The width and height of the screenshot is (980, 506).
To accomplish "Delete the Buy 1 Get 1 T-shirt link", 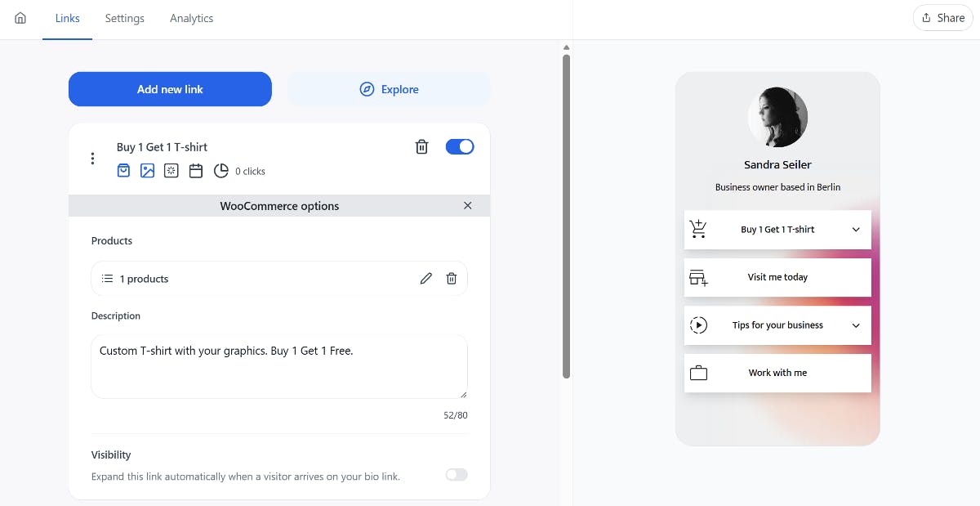I will [421, 146].
